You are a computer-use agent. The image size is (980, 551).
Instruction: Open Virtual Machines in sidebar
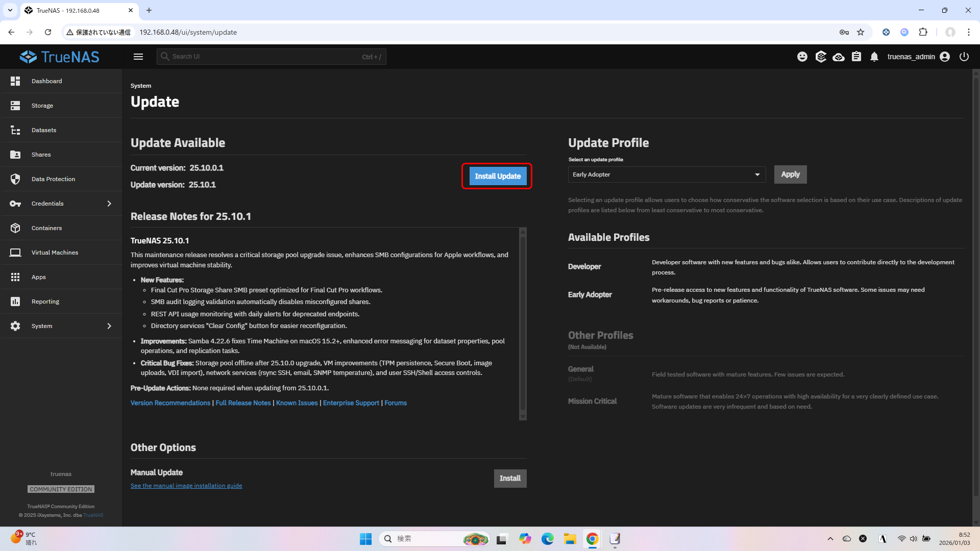55,253
